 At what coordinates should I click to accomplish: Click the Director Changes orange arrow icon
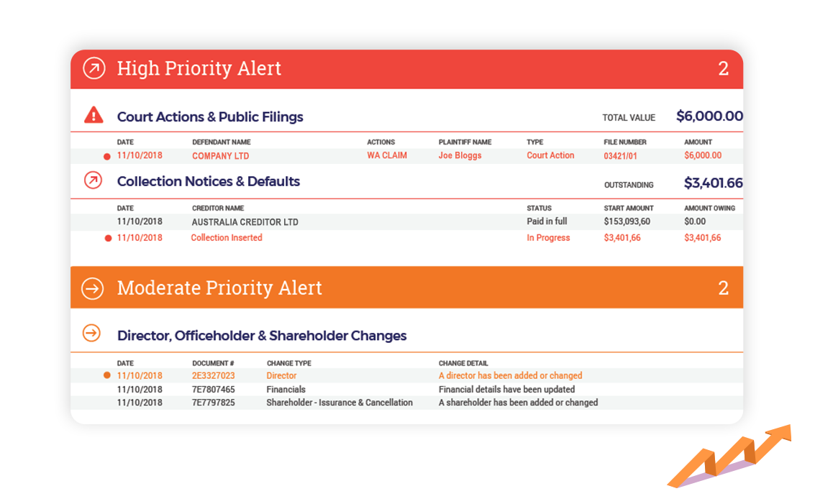(x=91, y=333)
